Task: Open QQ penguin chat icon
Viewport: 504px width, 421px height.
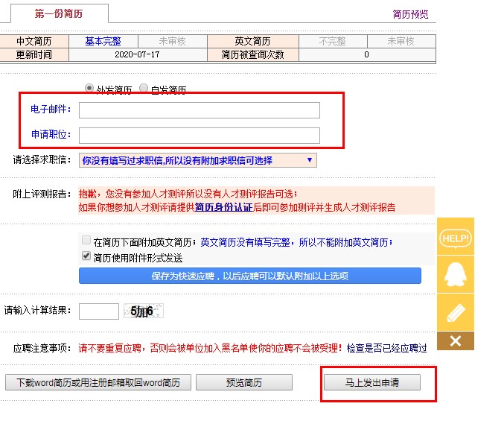Action: pyautogui.click(x=456, y=275)
